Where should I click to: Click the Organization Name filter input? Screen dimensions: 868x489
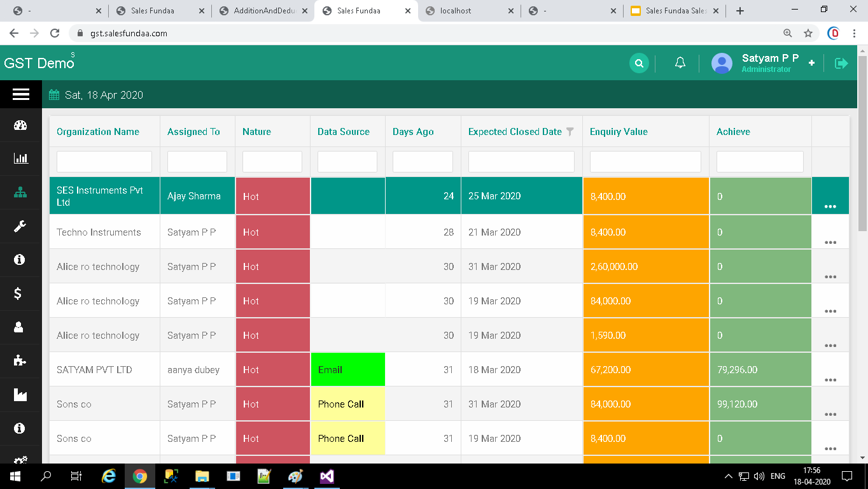pos(104,162)
